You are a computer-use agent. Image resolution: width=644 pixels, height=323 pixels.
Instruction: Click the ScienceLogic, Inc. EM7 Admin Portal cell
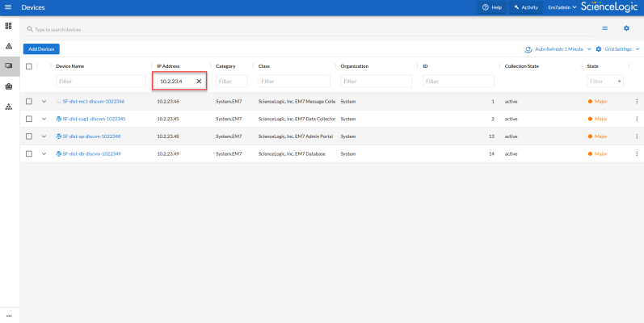pos(296,136)
